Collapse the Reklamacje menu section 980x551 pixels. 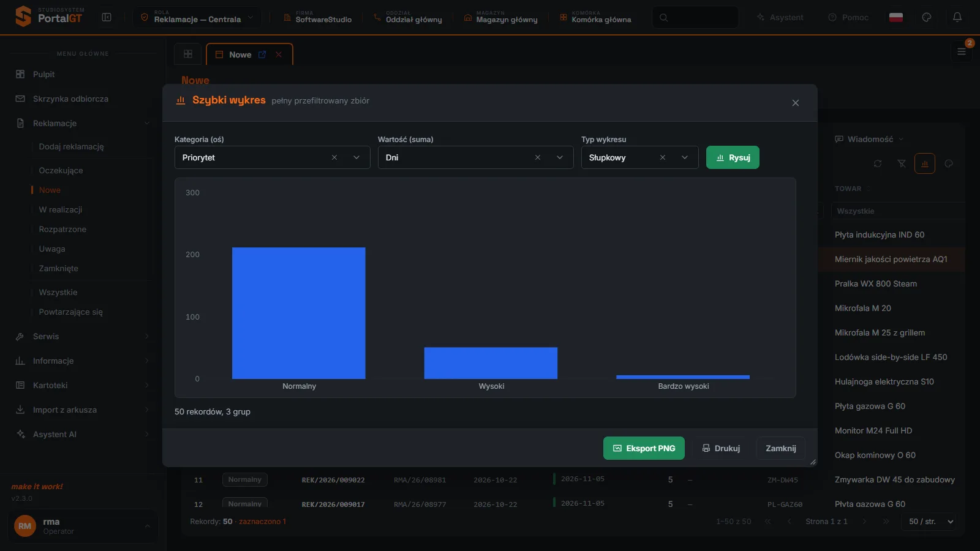click(83, 123)
